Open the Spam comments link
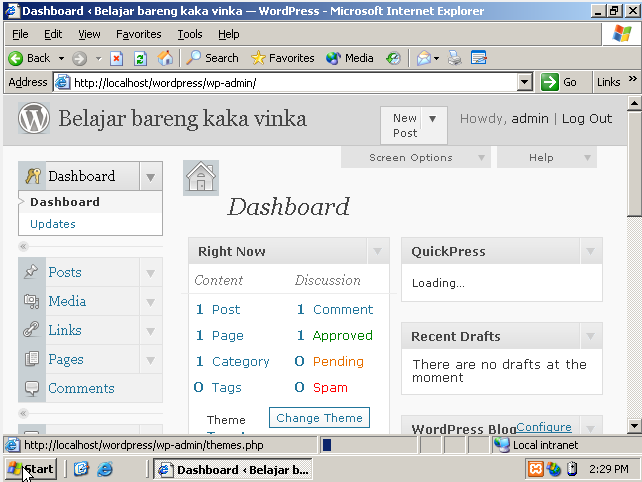The image size is (642, 482). tap(330, 387)
